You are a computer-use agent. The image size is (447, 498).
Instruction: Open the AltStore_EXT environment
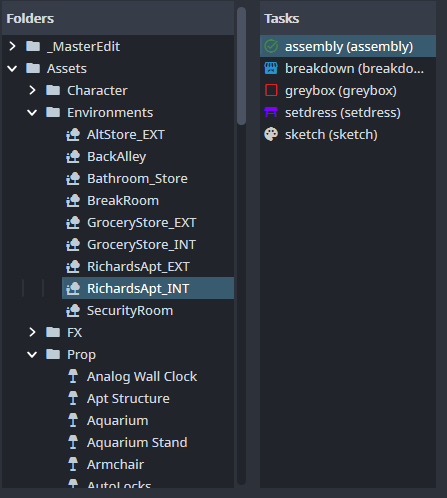(x=126, y=135)
